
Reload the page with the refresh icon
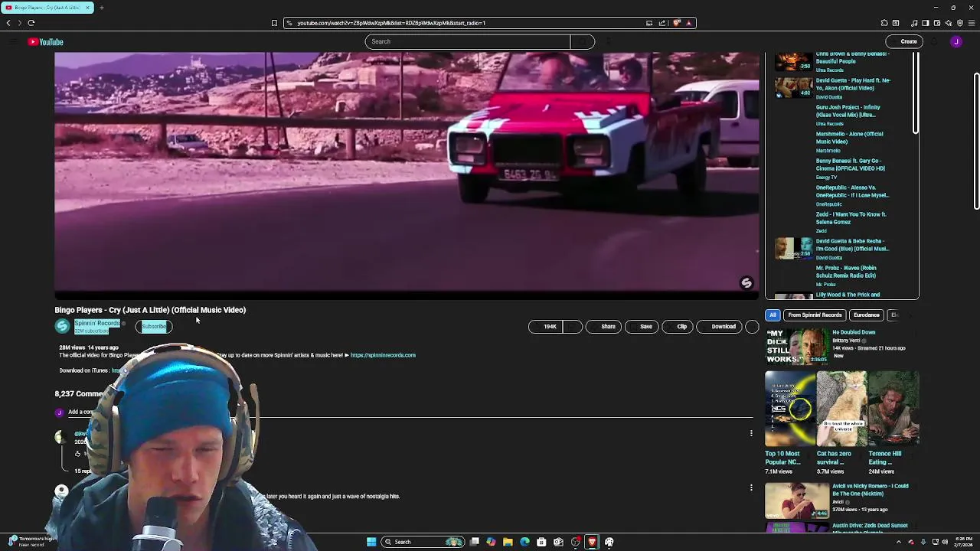[31, 23]
